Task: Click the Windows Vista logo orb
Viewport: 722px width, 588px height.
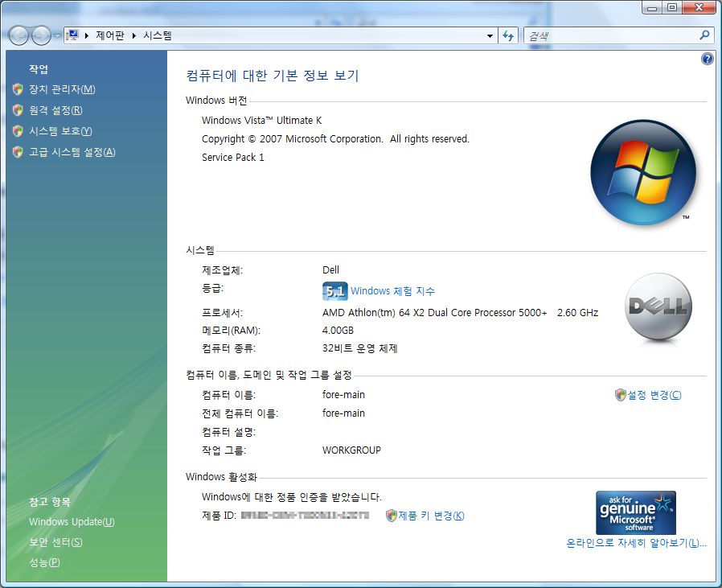Action: (643, 172)
